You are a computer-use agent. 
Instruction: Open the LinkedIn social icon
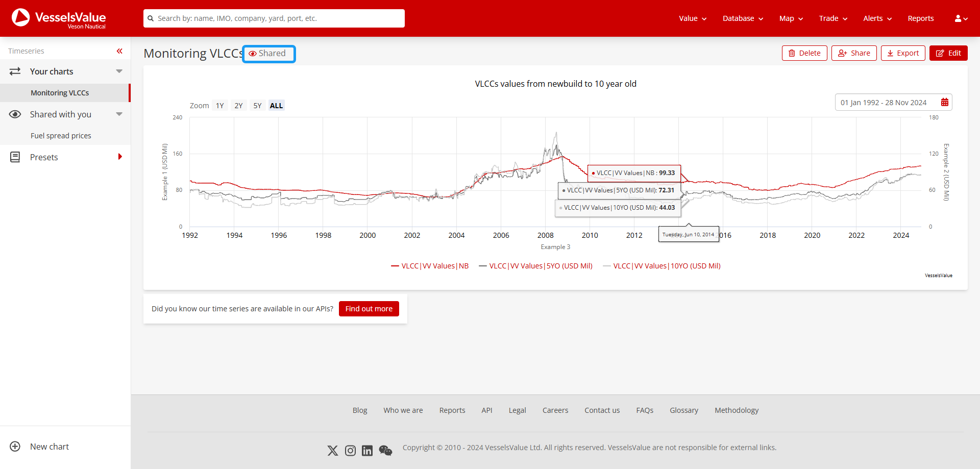(367, 450)
